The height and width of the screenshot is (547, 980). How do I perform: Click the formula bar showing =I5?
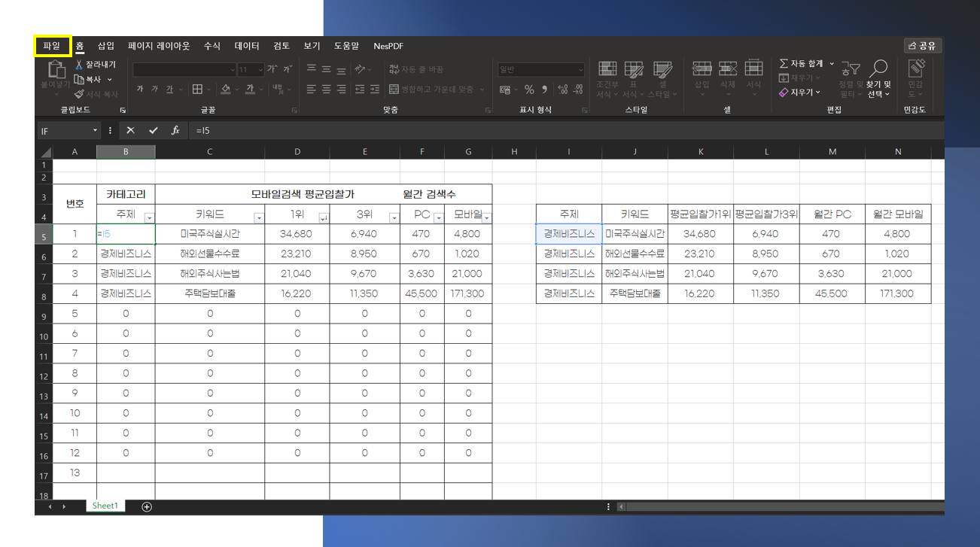[x=565, y=130]
